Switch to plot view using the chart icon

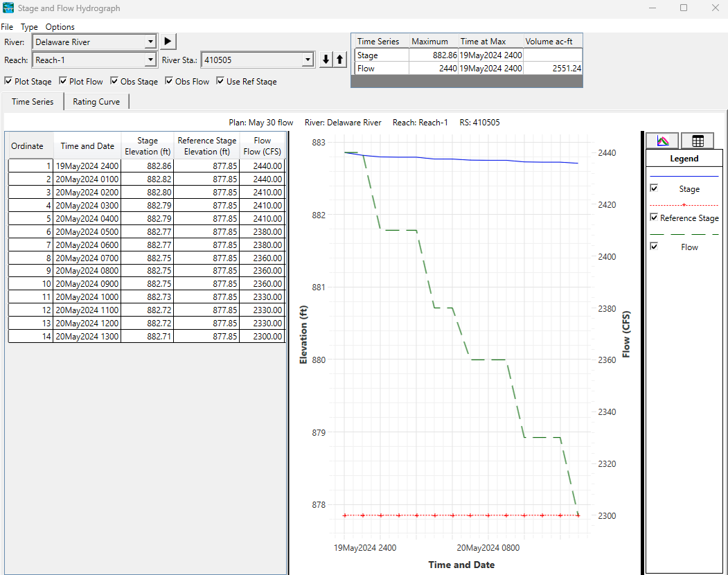point(663,140)
